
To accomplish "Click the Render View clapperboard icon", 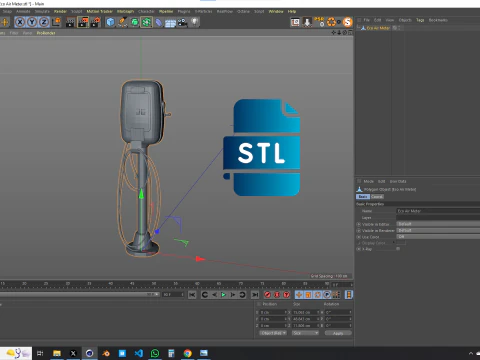I will (x=71, y=22).
